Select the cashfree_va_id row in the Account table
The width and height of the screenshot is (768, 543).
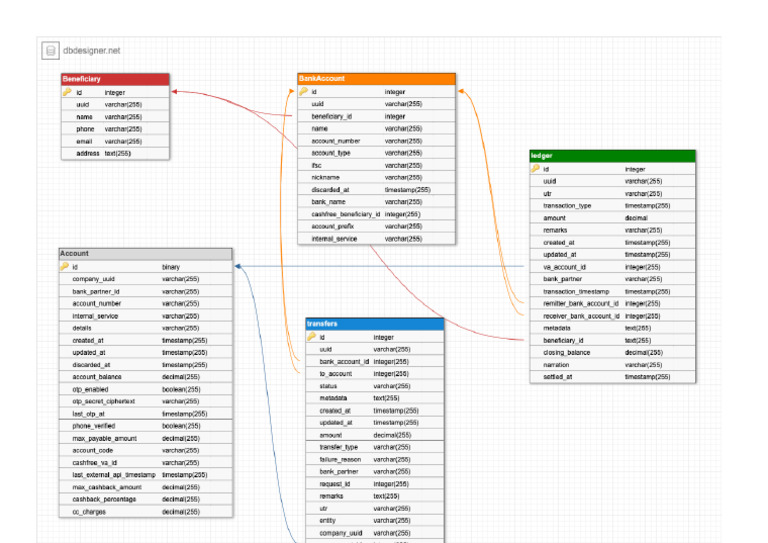pos(145,463)
